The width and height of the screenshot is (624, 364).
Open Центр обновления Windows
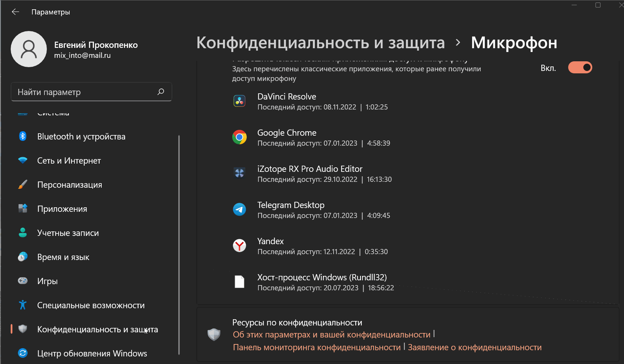(x=92, y=354)
